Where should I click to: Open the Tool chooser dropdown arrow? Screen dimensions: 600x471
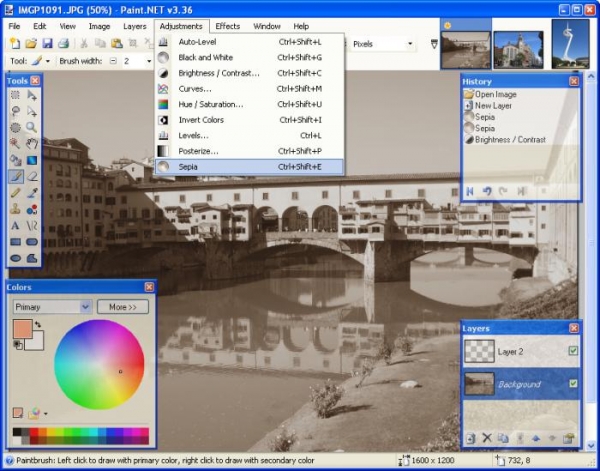pyautogui.click(x=48, y=61)
